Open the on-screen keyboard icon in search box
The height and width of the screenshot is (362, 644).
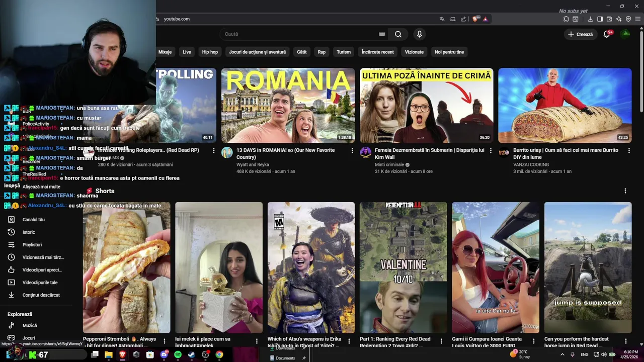382,34
